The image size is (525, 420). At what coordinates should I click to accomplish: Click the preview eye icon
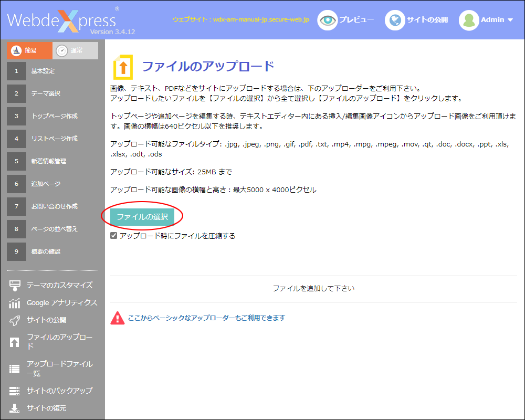point(327,20)
